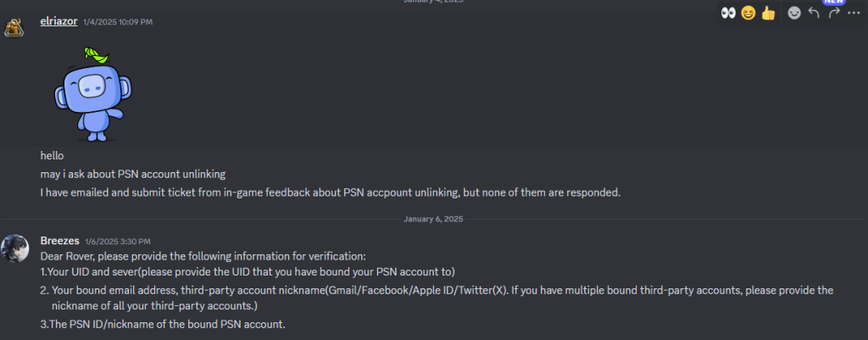Reply to elriazor's message
868x340 pixels.
pos(815,14)
